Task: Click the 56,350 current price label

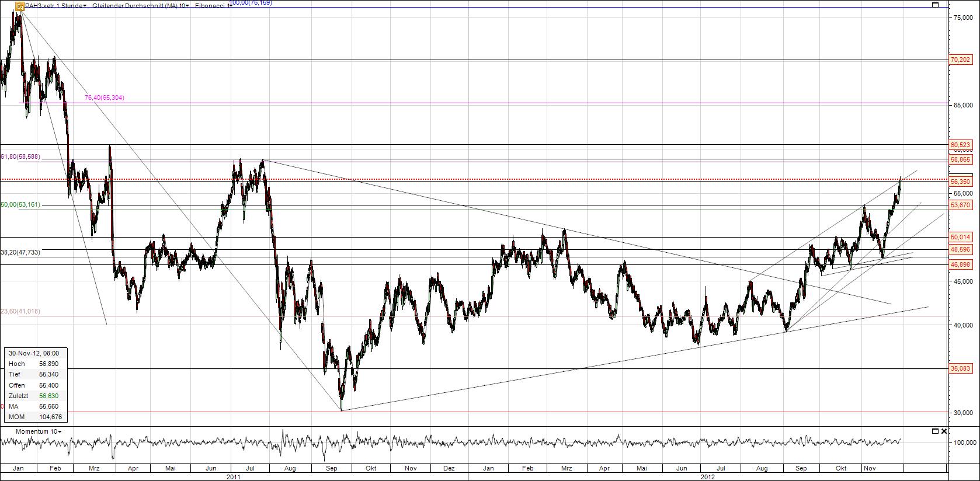Action: click(961, 182)
